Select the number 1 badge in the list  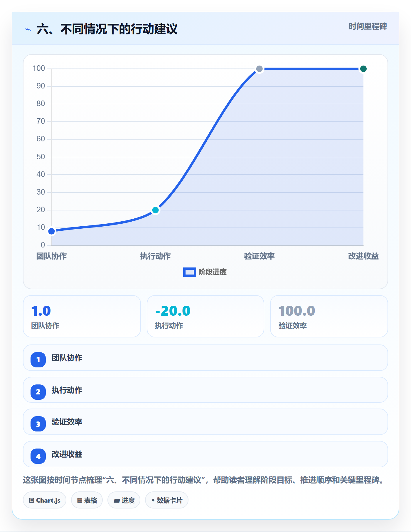pos(38,359)
